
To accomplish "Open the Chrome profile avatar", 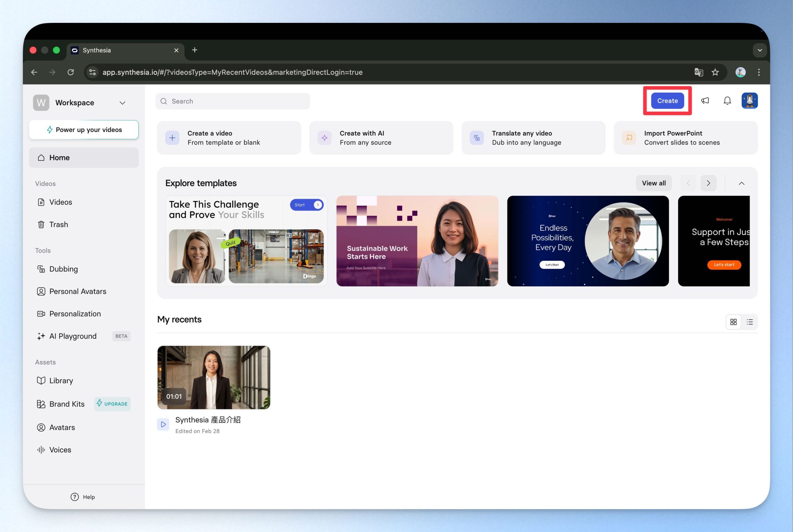I will click(740, 72).
